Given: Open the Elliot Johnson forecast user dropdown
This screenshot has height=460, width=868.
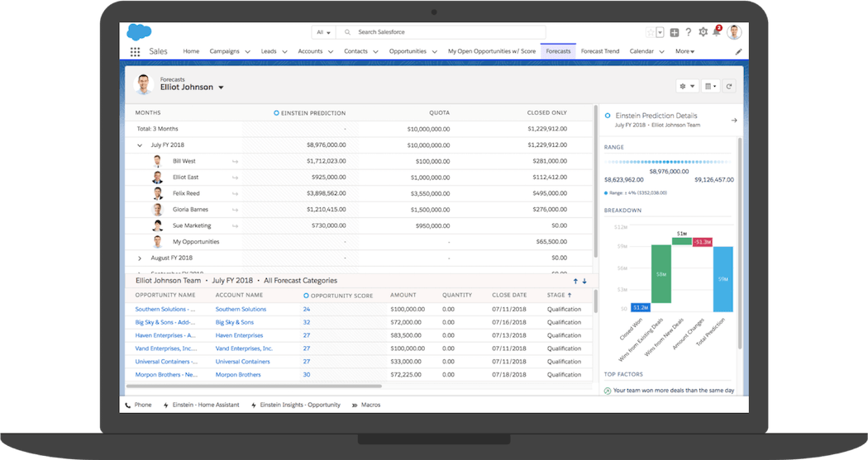Looking at the screenshot, I should [x=222, y=88].
